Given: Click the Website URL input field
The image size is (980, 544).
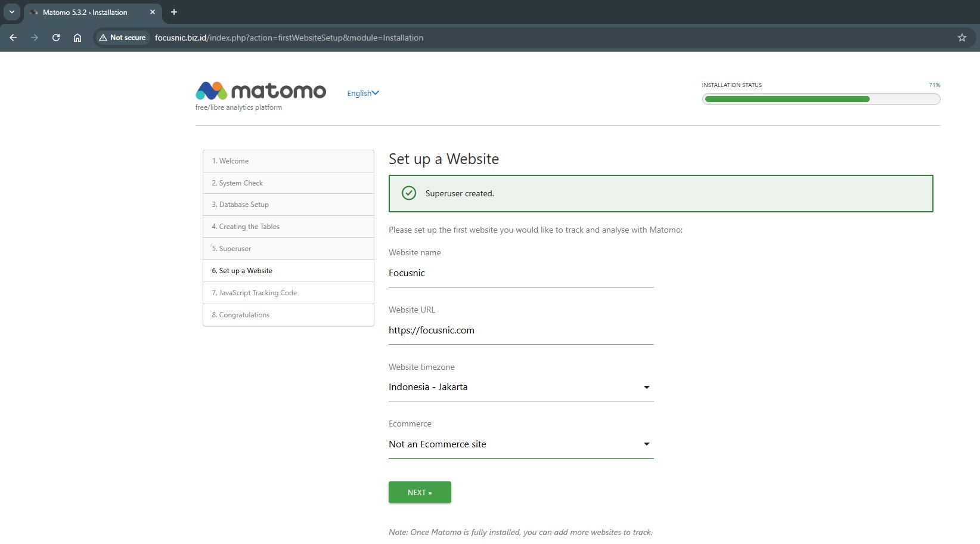Looking at the screenshot, I should click(x=520, y=330).
